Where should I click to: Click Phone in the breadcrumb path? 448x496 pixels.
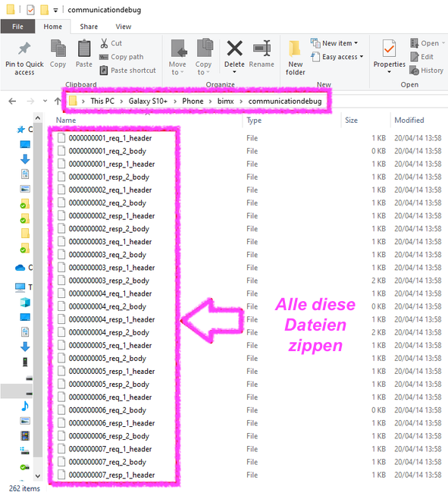(x=193, y=101)
